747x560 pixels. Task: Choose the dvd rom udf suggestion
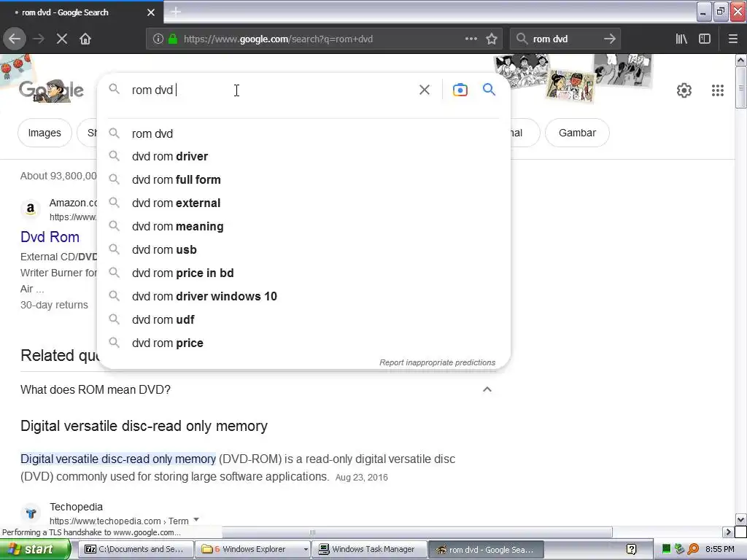(303, 319)
